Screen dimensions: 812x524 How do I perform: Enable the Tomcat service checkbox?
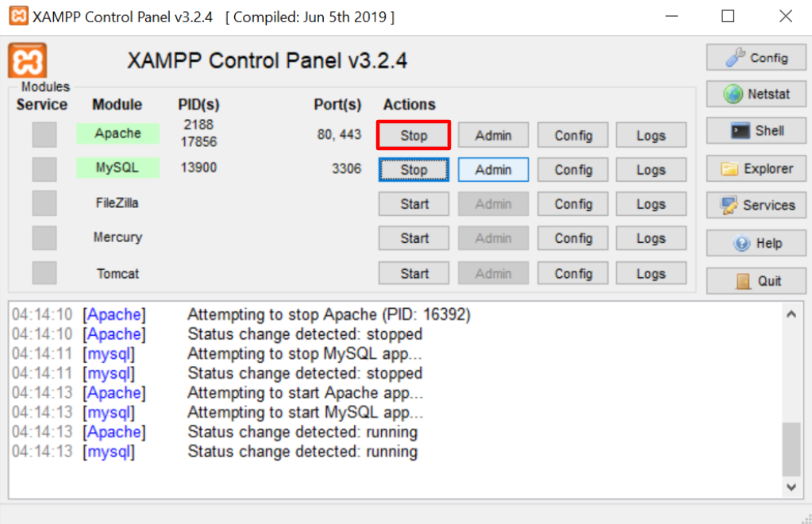[44, 272]
